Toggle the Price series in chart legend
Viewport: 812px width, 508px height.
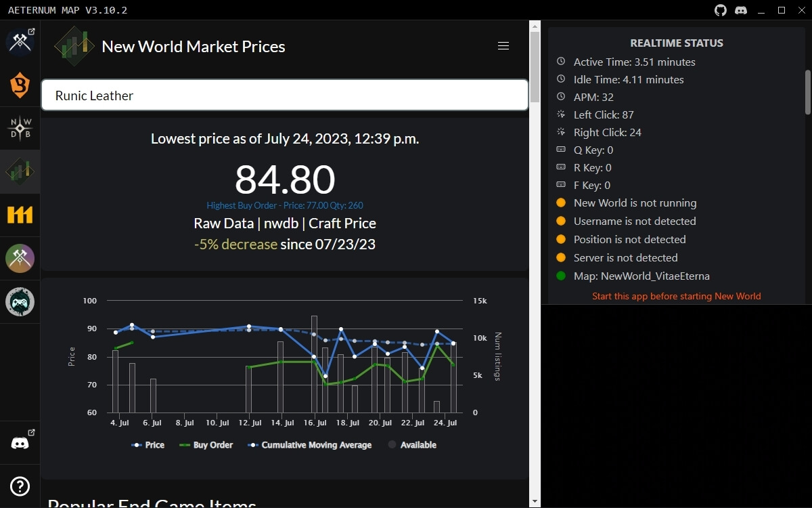[148, 445]
